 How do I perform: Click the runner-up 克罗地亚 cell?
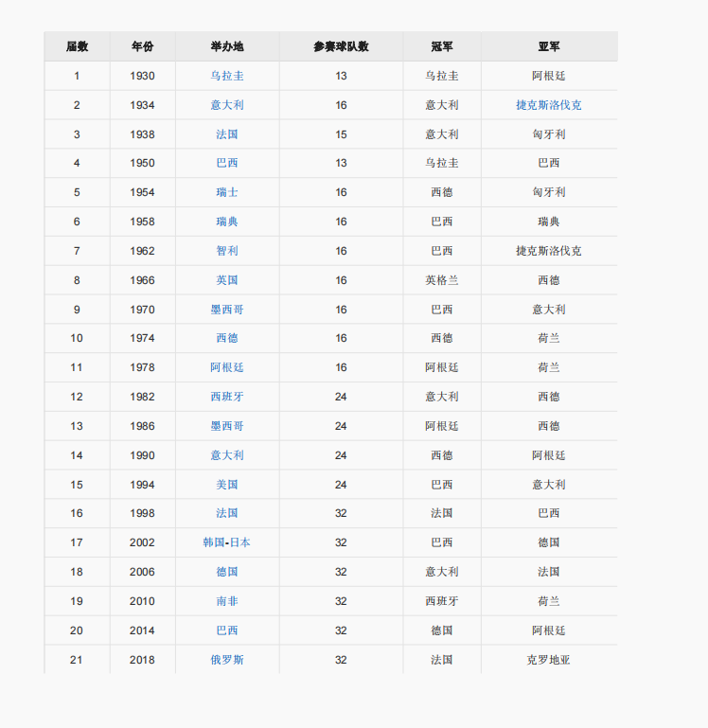pos(549,659)
